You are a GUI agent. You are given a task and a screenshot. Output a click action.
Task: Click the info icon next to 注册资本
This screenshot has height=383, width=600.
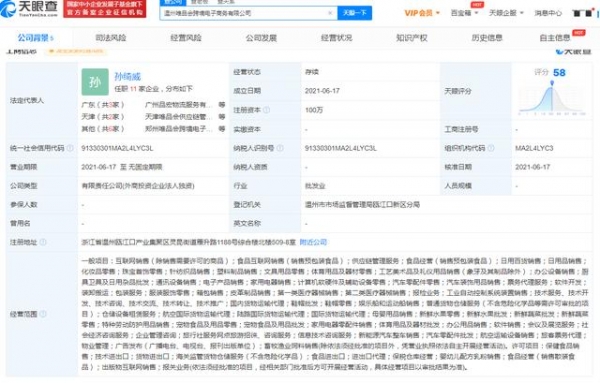tap(266, 110)
